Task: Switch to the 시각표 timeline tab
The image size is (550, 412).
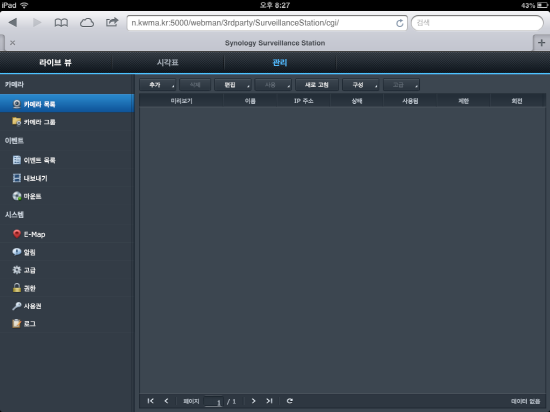Action: coord(168,62)
